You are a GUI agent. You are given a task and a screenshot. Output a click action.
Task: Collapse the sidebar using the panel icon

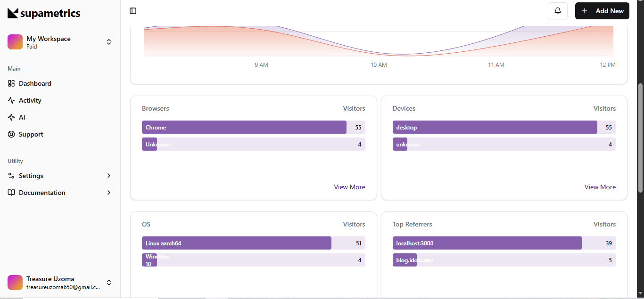click(132, 10)
